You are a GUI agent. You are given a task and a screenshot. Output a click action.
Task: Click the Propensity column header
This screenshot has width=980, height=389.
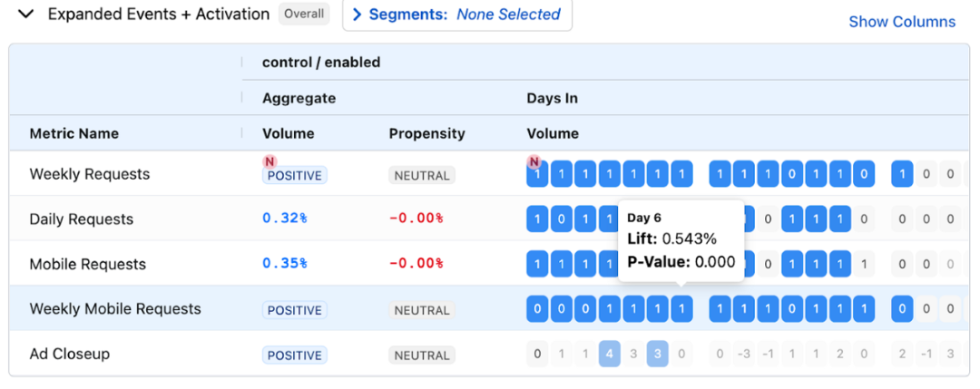tap(426, 133)
